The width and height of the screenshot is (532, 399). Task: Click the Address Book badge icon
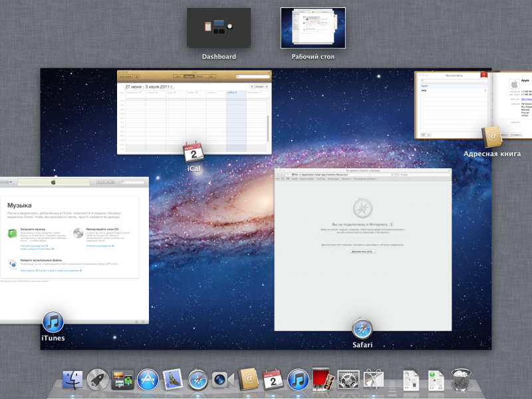coord(492,137)
